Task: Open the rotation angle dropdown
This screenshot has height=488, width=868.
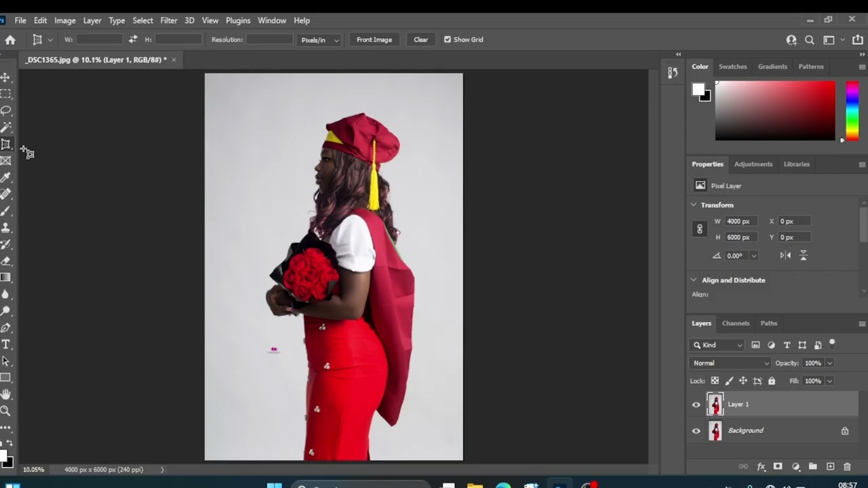Action: coord(753,256)
